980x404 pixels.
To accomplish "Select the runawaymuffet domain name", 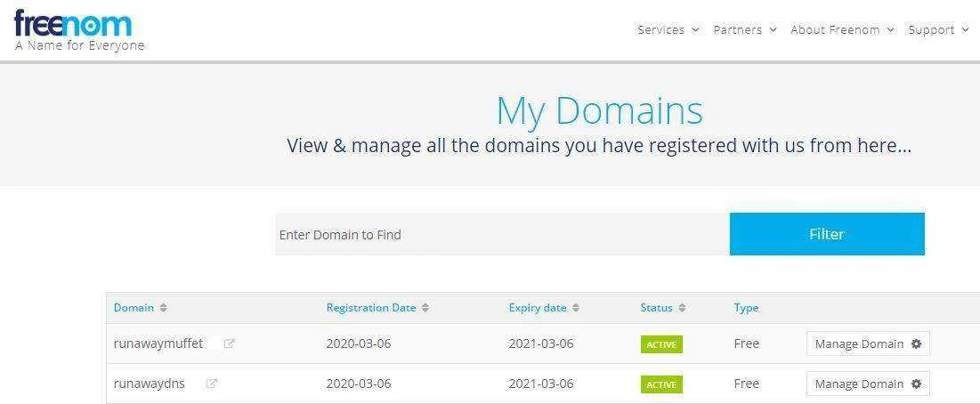I will (x=158, y=343).
